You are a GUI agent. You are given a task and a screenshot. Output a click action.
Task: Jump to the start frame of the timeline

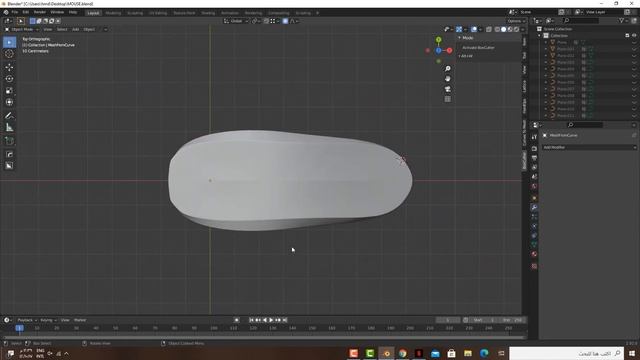coord(251,320)
